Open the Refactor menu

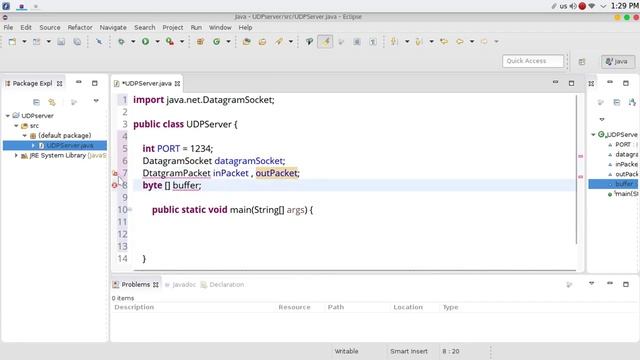(x=80, y=27)
